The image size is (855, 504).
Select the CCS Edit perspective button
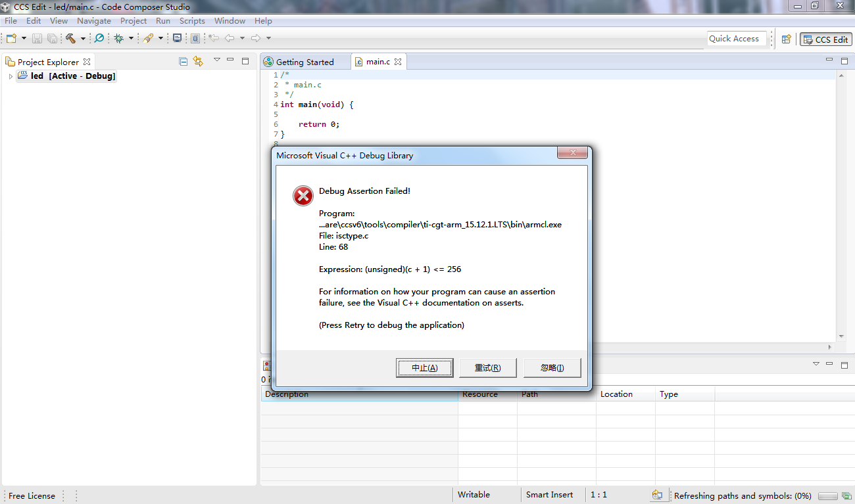[825, 39]
